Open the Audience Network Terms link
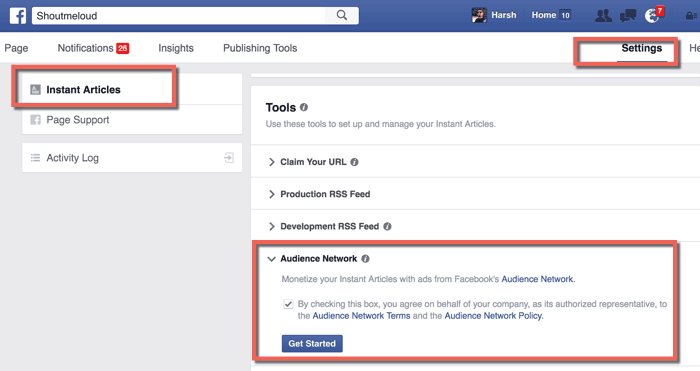The width and height of the screenshot is (700, 371). (361, 316)
